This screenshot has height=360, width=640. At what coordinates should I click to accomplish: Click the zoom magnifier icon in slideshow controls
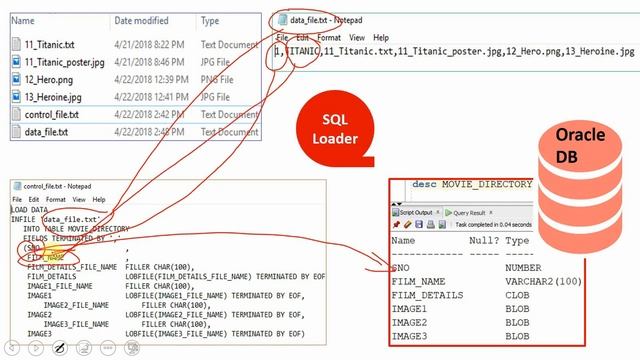point(132,348)
